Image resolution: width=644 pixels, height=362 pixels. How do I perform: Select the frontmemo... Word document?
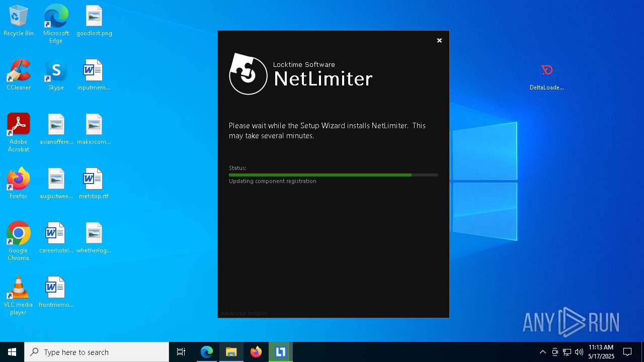point(56,293)
